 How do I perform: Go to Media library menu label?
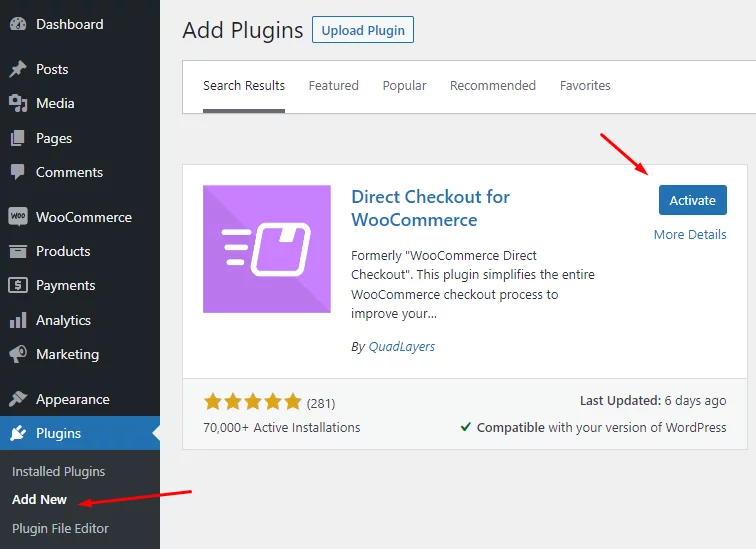[x=55, y=103]
